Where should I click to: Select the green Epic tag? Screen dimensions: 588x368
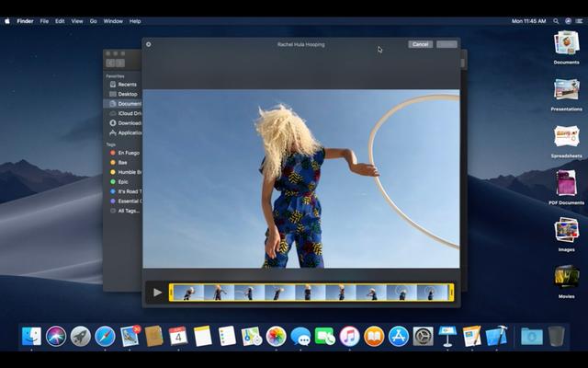click(123, 182)
